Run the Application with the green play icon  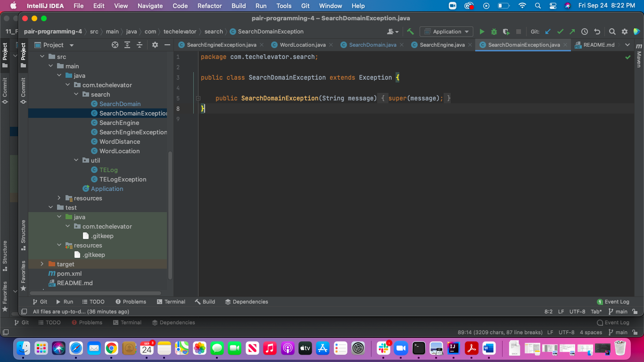pos(482,32)
